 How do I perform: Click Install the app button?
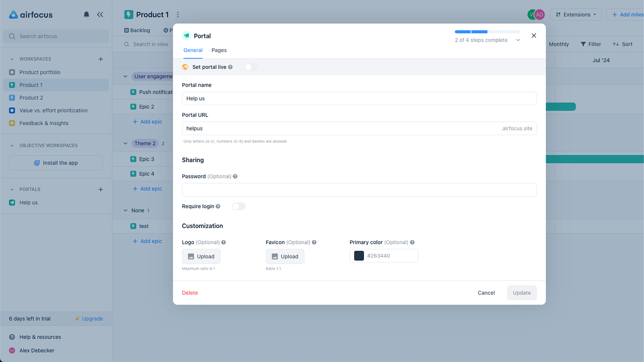[56, 163]
